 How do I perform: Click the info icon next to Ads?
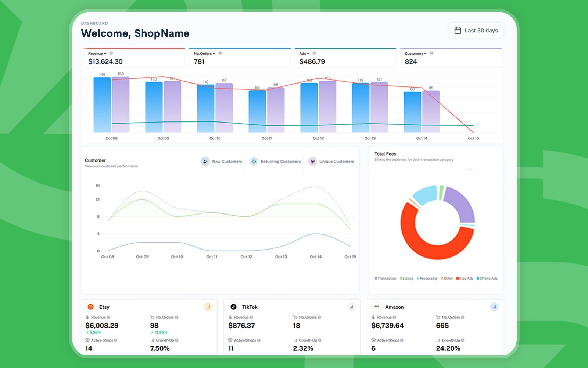(x=315, y=53)
